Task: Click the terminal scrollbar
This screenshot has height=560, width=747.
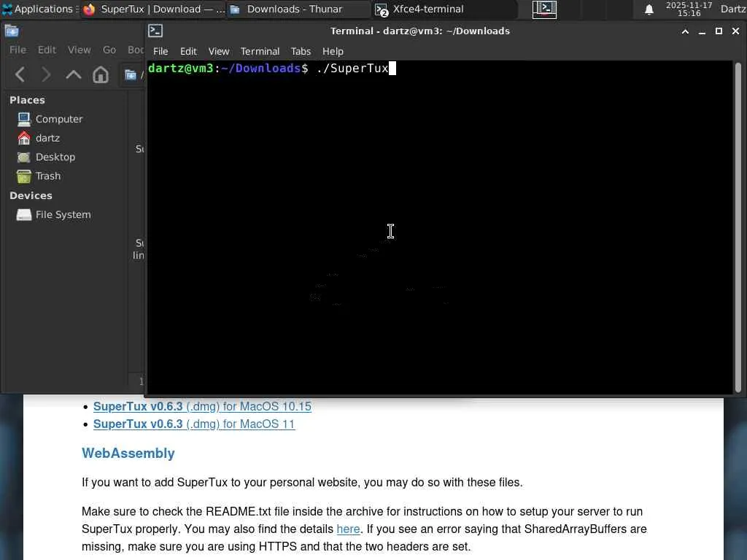Action: tap(738, 227)
